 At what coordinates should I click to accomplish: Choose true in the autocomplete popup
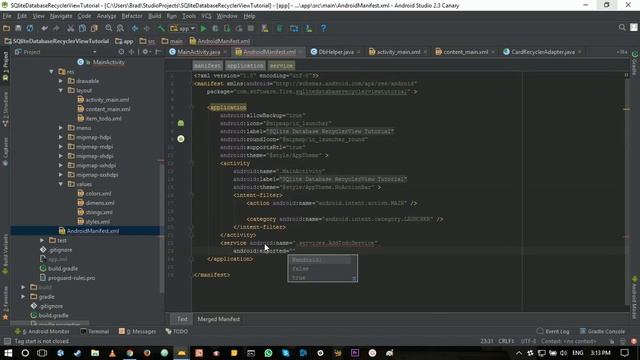pos(299,278)
